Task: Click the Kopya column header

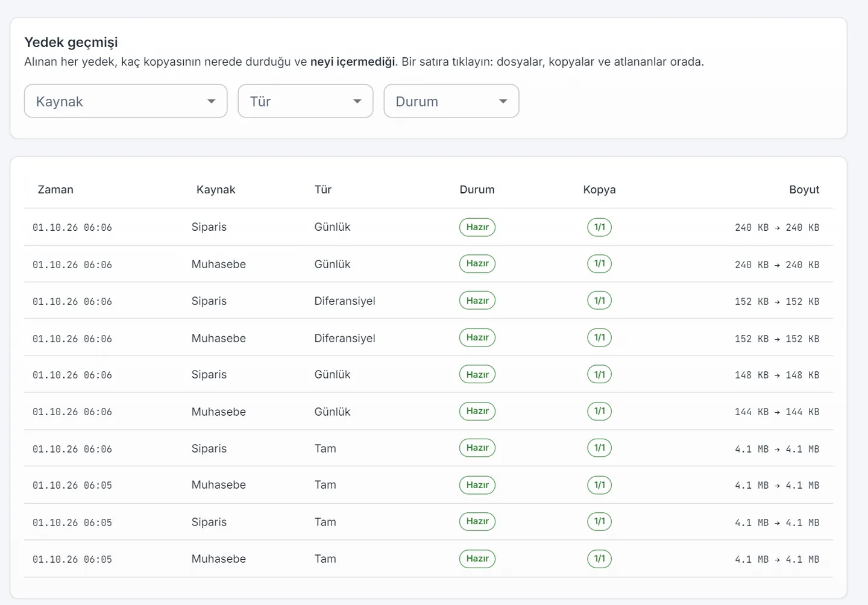Action: coord(599,190)
